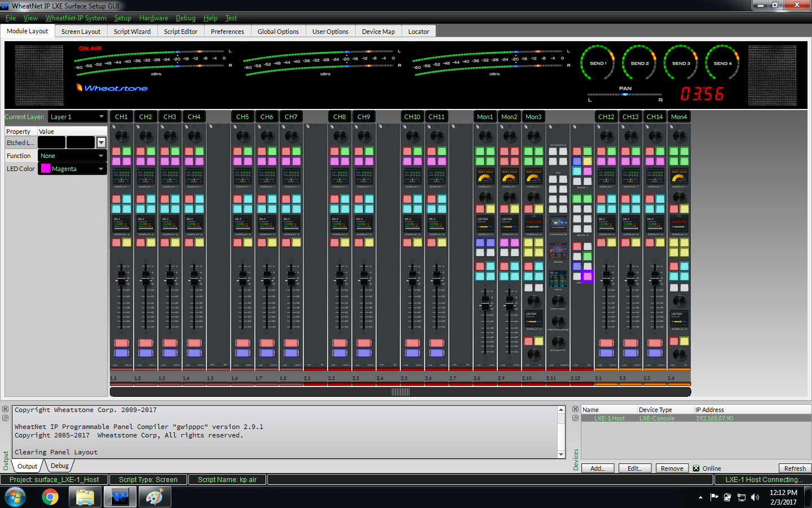Toggle the CH1 green button
The width and height of the screenshot is (812, 508).
click(x=126, y=151)
